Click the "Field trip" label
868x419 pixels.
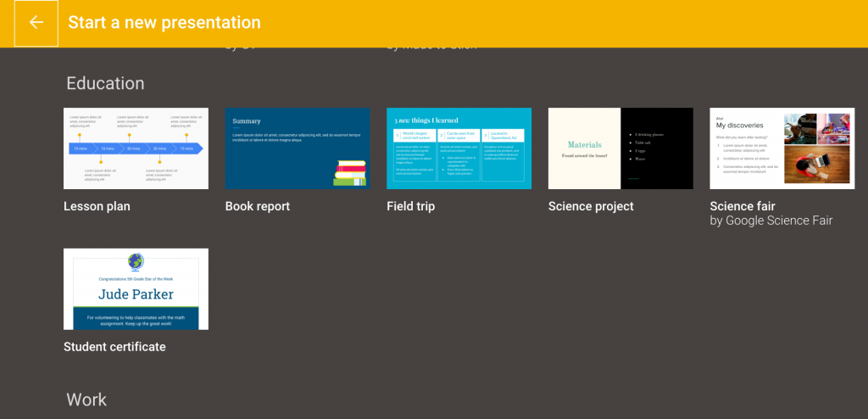click(x=411, y=207)
